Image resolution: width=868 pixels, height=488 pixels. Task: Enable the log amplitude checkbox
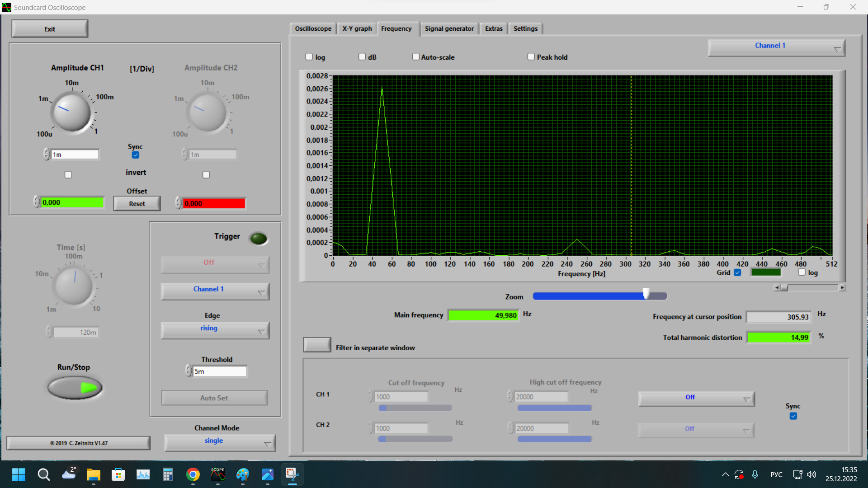click(x=309, y=56)
